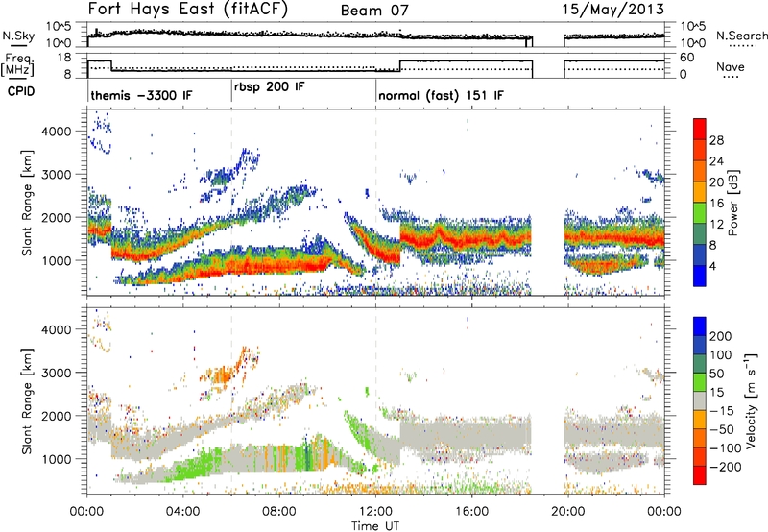The image size is (768, 532).
Task: Click the "18" frequency axis tick
Action: click(64, 58)
